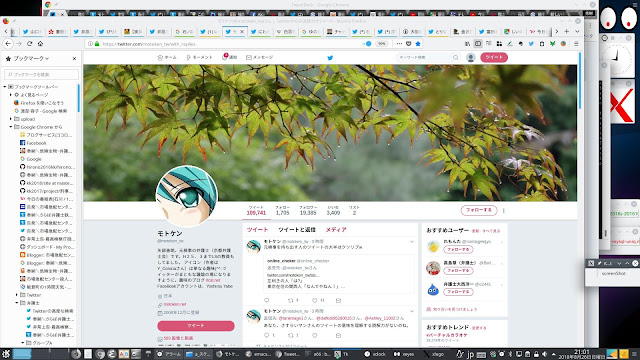Open the motoken.net website link in profile
The width and height of the screenshot is (640, 360).
click(x=175, y=304)
